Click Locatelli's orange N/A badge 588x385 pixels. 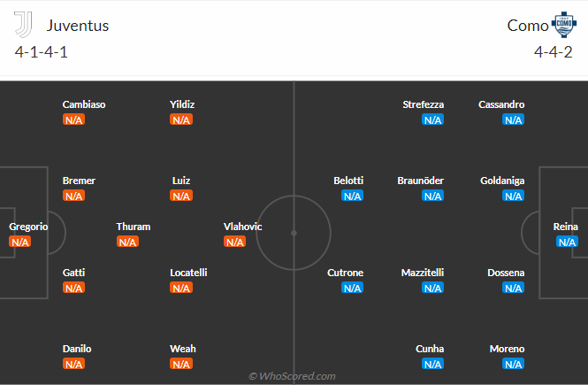pos(181,288)
